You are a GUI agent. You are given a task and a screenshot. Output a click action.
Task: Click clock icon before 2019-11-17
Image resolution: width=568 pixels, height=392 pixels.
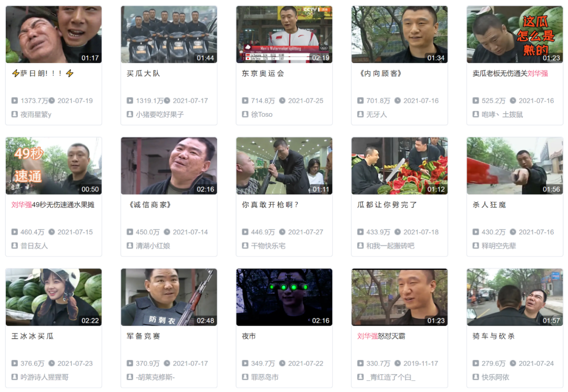(398, 363)
